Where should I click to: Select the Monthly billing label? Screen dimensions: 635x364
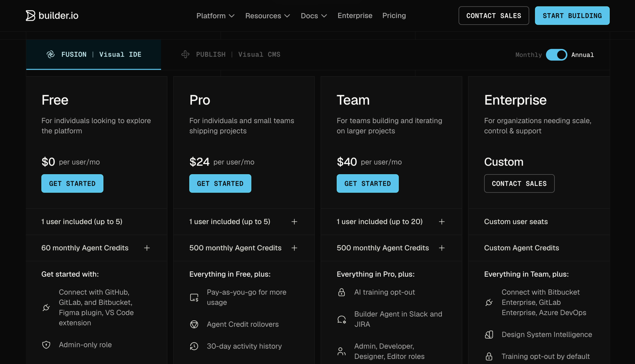click(x=528, y=55)
